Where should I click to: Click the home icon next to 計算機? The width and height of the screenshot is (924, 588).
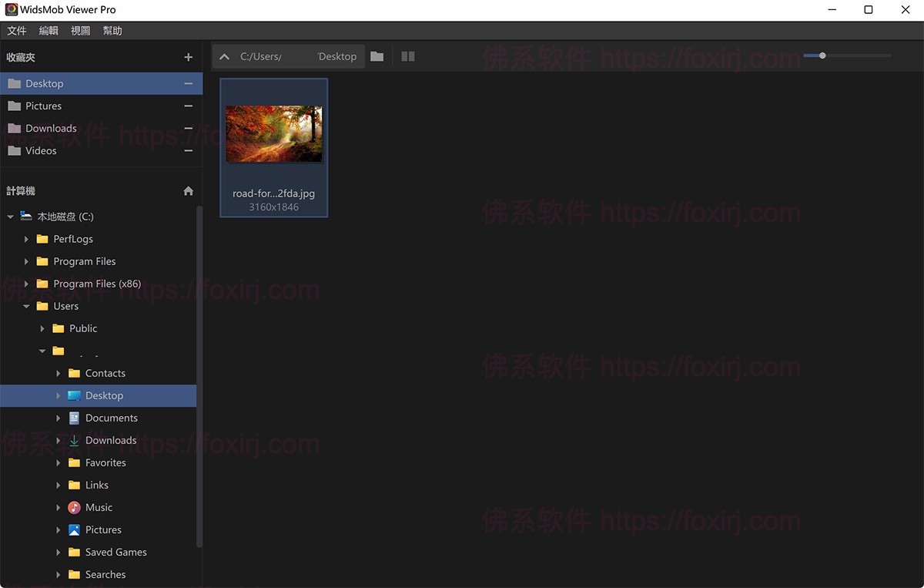coord(188,190)
